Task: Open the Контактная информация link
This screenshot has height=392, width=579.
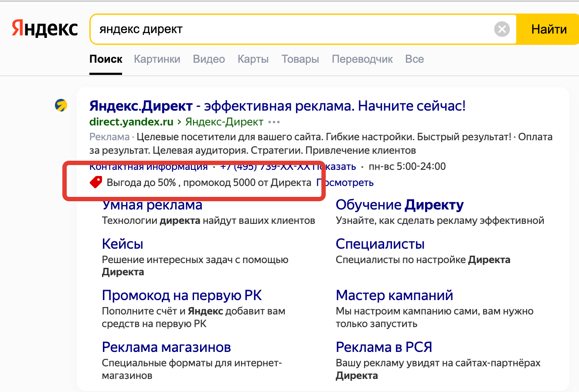Action: click(x=148, y=166)
